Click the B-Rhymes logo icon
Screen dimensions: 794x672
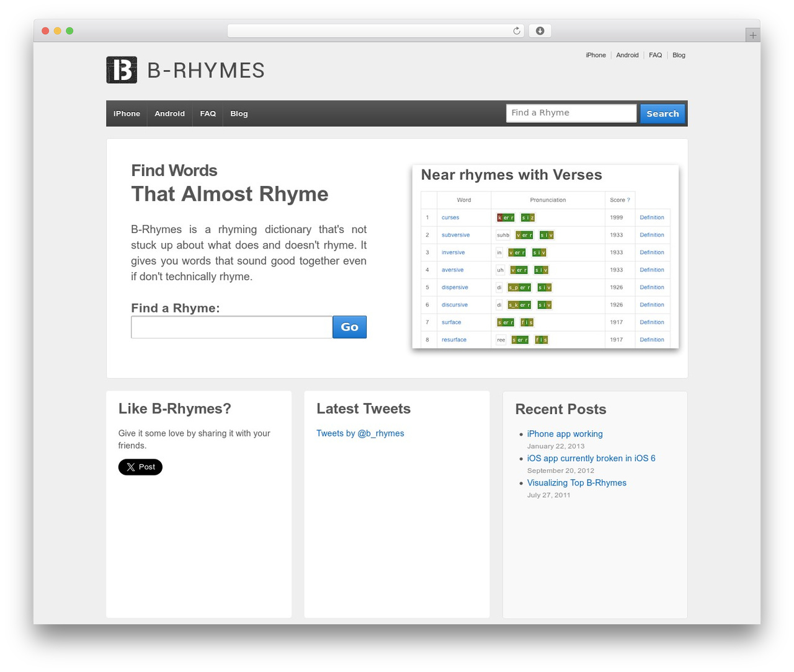click(x=122, y=70)
